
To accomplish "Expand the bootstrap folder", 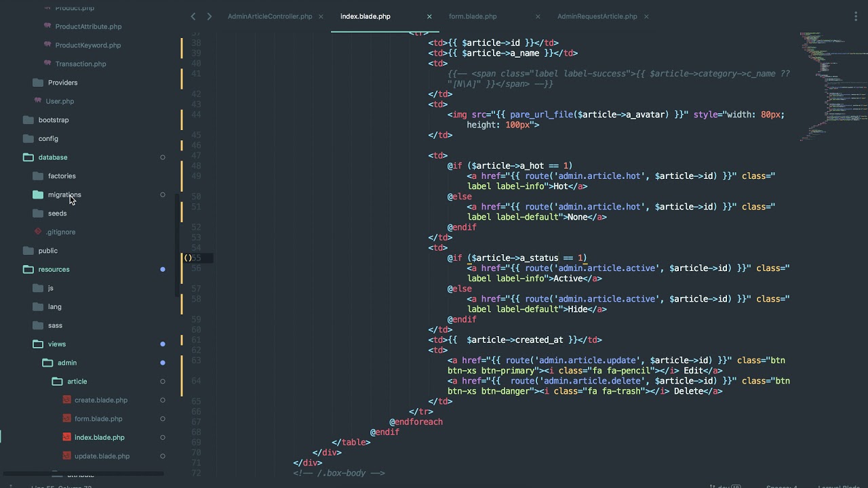I will pyautogui.click(x=54, y=120).
